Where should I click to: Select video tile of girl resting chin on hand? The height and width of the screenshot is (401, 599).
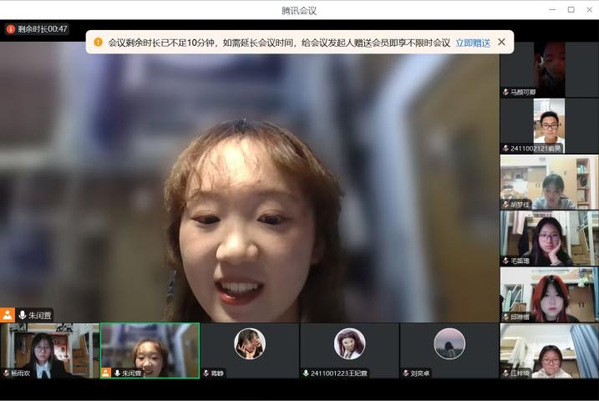tap(549, 238)
